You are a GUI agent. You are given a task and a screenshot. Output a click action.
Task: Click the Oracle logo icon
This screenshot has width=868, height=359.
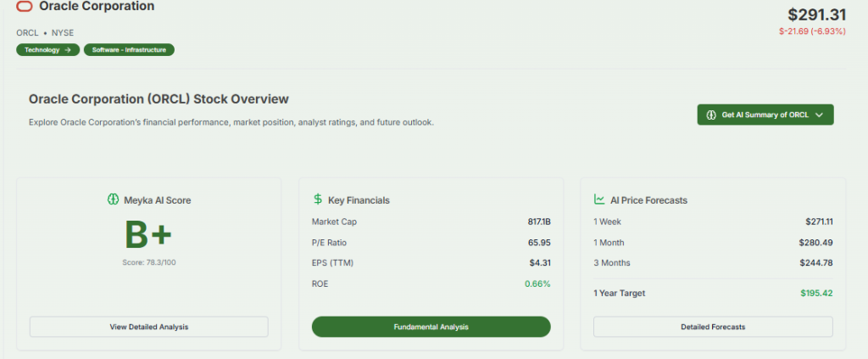click(x=25, y=7)
